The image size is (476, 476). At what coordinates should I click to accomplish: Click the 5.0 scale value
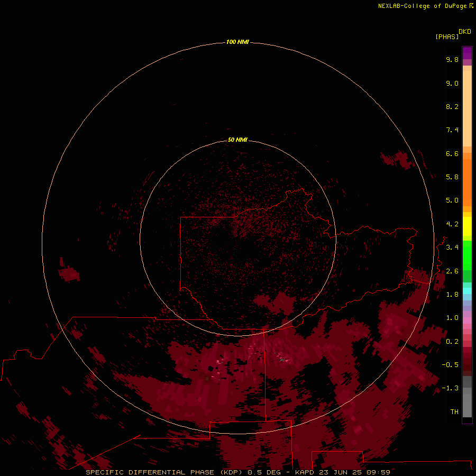pyautogui.click(x=452, y=200)
